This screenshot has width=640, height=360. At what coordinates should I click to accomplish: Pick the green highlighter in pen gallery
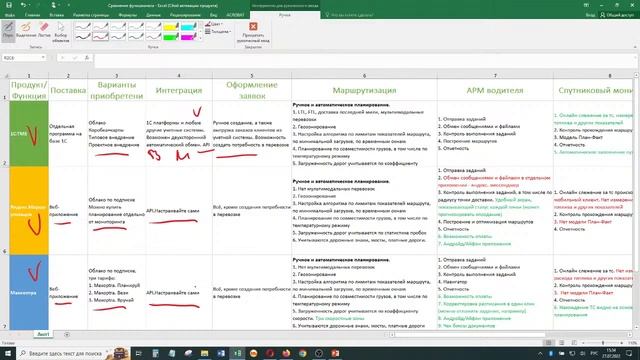click(171, 37)
